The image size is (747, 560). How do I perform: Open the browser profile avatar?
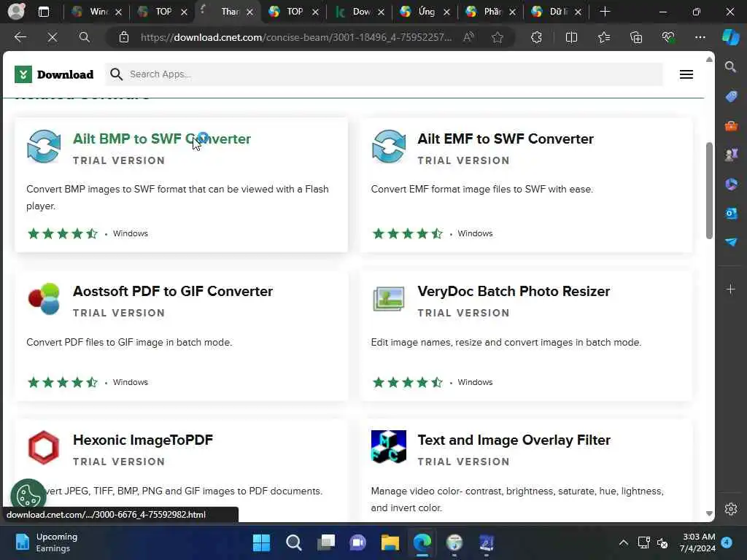pos(16,12)
